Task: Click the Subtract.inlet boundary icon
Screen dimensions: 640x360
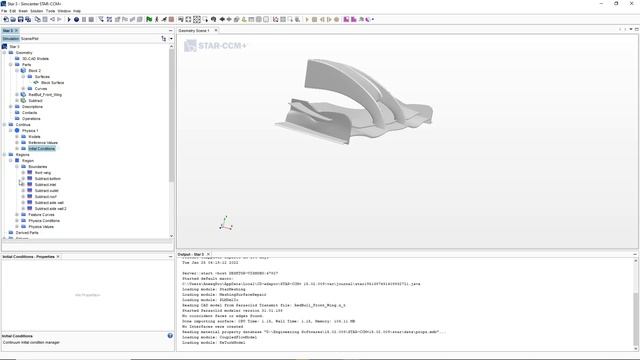Action: [30, 184]
